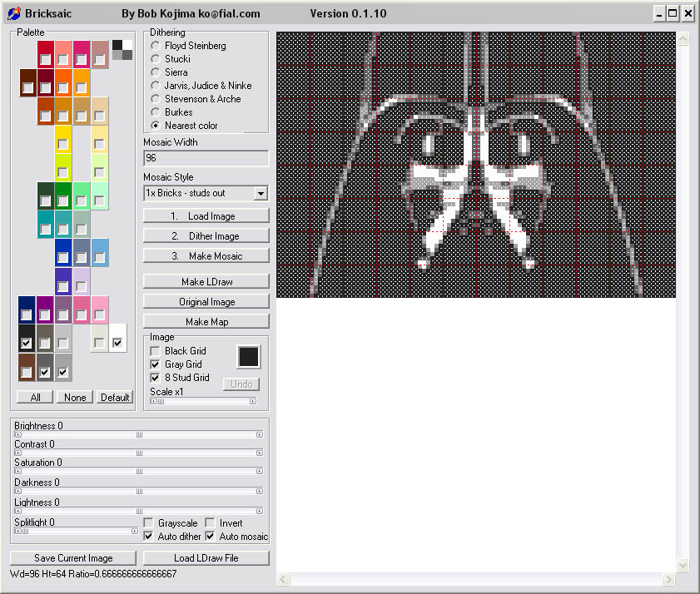Uncheck Auto mosaic
Viewport: 700px width, 594px height.
(x=210, y=537)
